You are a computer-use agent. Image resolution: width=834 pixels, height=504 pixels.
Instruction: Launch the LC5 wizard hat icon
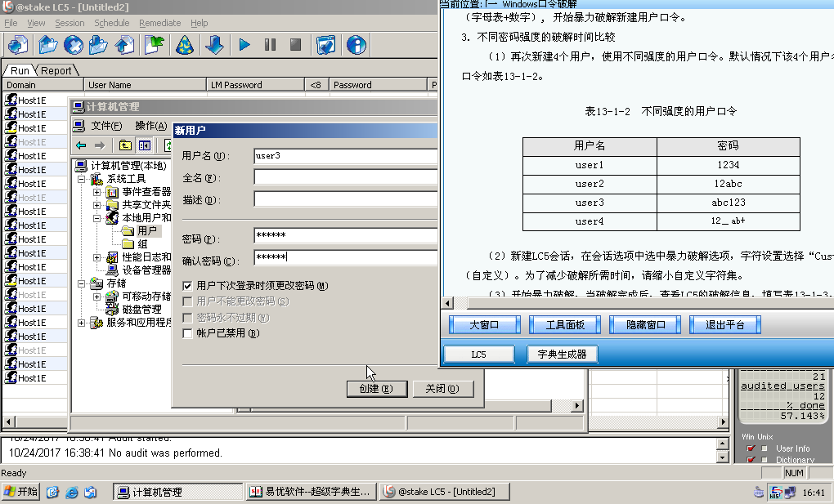coord(185,45)
